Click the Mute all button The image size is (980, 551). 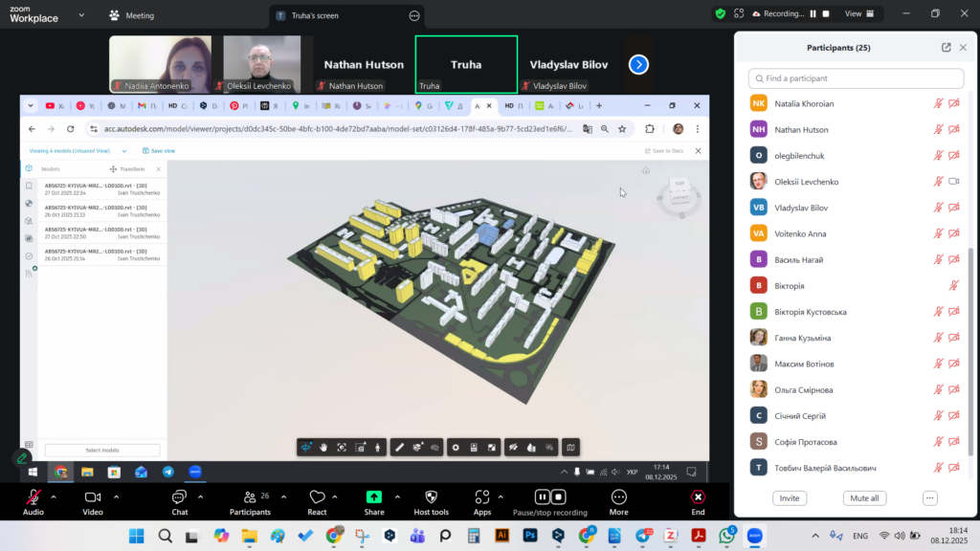coord(864,498)
